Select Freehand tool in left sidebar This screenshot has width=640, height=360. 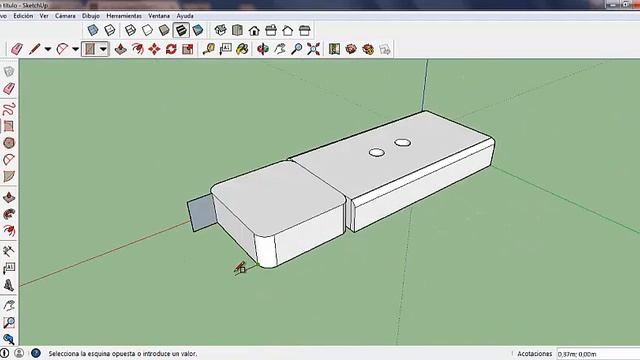[9, 109]
